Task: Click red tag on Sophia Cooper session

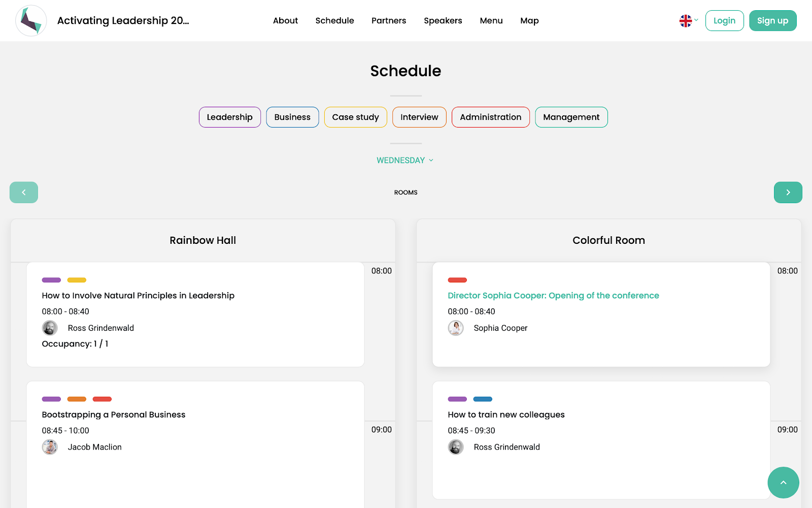Action: coord(457,280)
